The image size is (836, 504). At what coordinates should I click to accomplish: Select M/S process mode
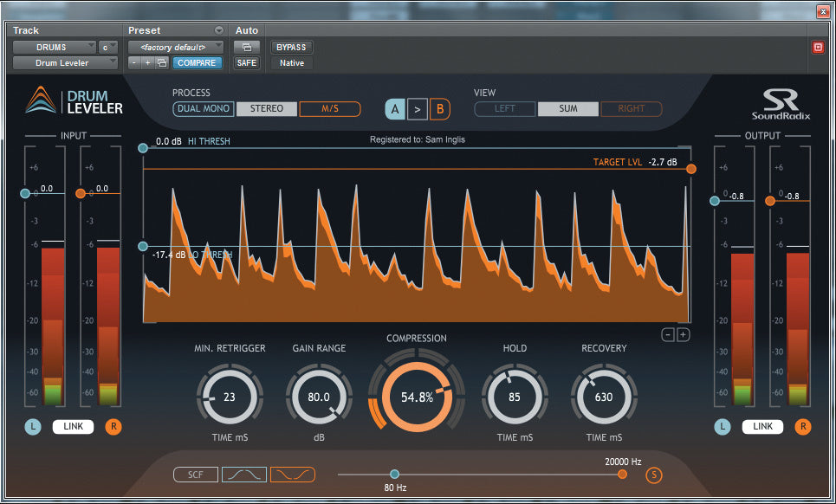(x=330, y=109)
